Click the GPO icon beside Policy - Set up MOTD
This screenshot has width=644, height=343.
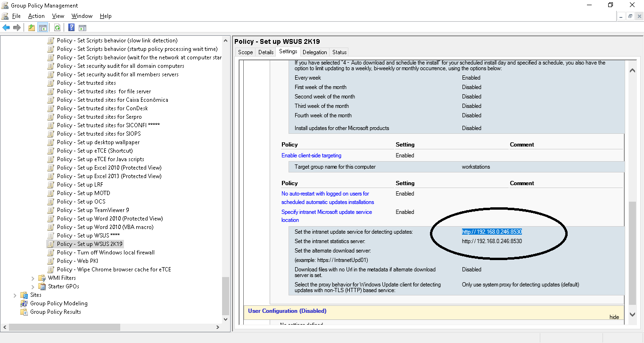[x=51, y=193]
